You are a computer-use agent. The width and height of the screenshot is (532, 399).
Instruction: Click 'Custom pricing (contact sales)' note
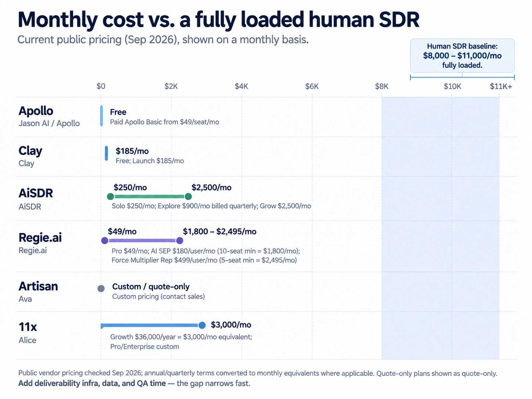tap(158, 296)
